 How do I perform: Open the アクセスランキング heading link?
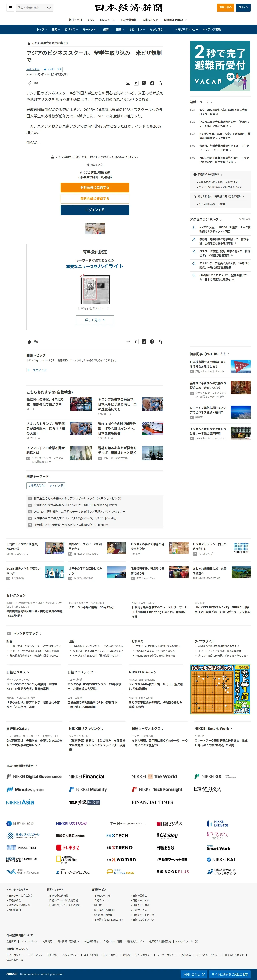pyautogui.click(x=205, y=219)
